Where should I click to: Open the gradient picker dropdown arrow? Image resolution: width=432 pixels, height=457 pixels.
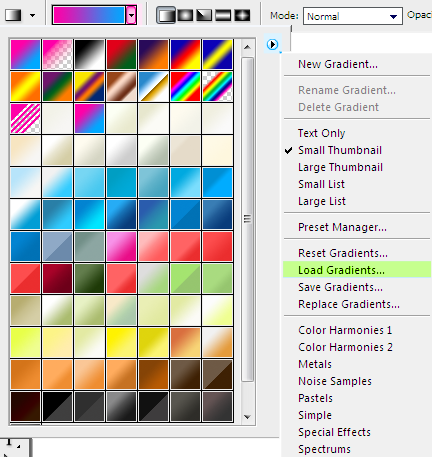(131, 15)
